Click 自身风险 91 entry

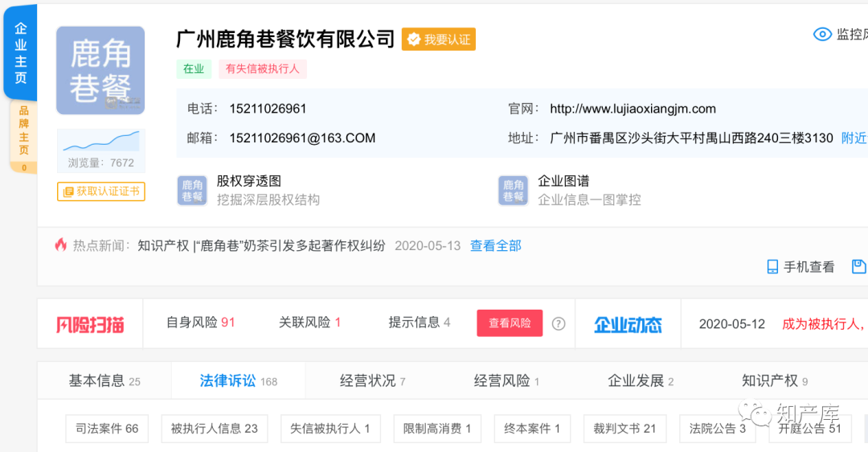coord(200,323)
